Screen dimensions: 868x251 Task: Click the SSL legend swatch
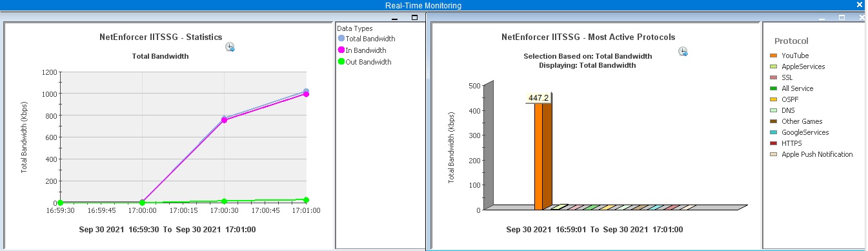pyautogui.click(x=774, y=77)
